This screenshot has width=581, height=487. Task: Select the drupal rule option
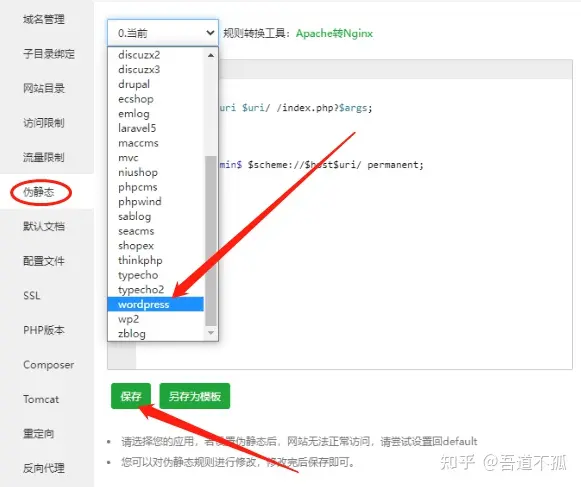156,84
